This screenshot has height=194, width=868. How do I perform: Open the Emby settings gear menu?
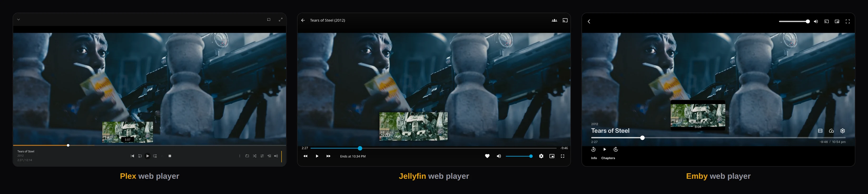pos(843,131)
